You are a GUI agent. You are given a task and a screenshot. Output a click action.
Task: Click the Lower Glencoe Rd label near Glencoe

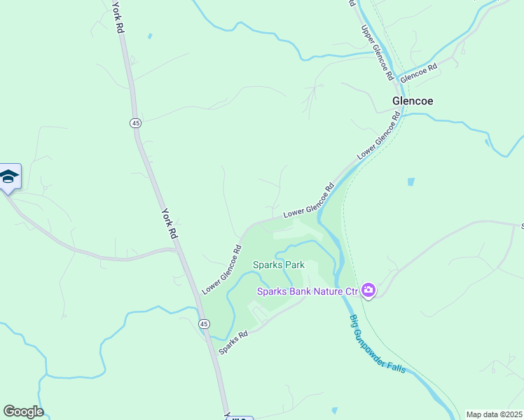coord(379,135)
